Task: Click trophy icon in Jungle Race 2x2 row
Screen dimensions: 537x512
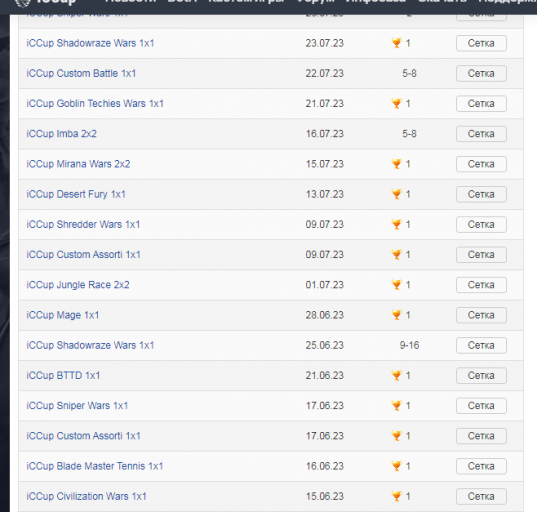Action: (396, 285)
